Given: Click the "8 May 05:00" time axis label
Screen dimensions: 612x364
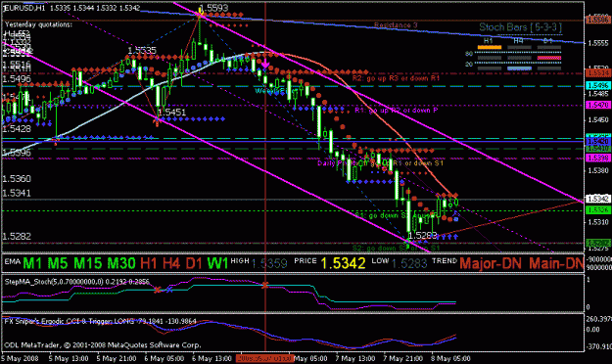Looking at the screenshot, I should [450, 358].
